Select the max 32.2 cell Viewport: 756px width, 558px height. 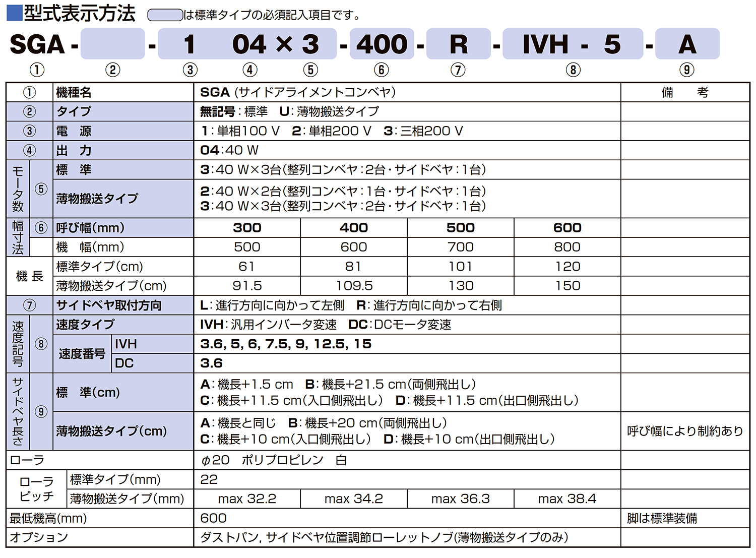pos(247,499)
